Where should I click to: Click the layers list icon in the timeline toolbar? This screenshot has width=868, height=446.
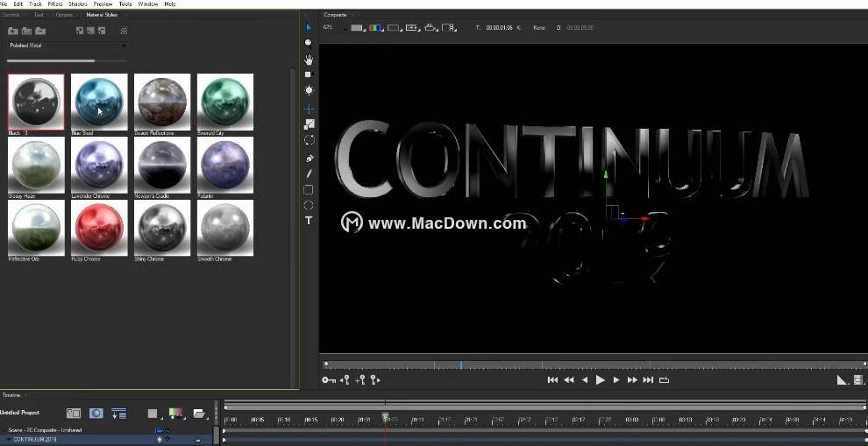point(118,414)
